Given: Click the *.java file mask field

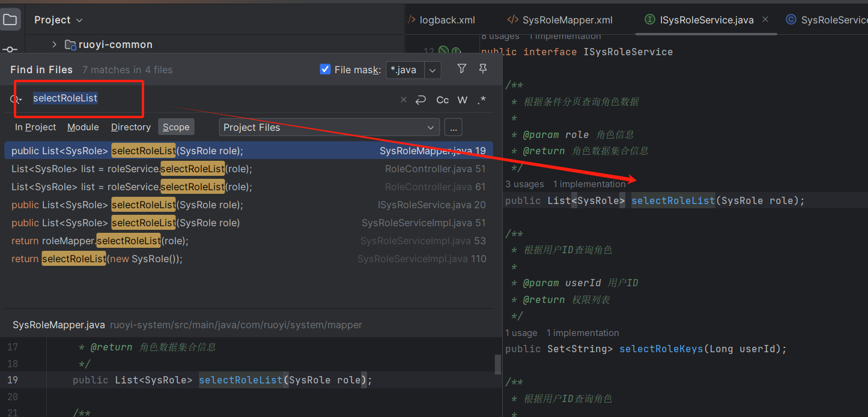Looking at the screenshot, I should (405, 70).
